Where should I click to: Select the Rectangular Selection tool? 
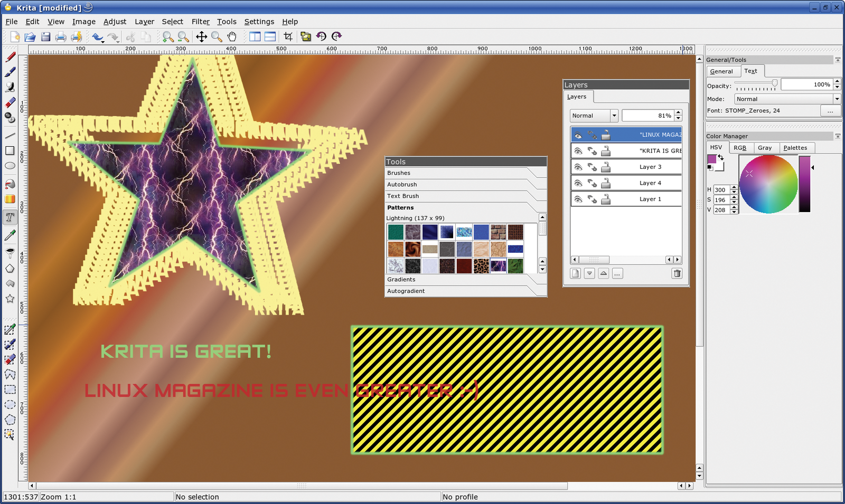(x=10, y=389)
